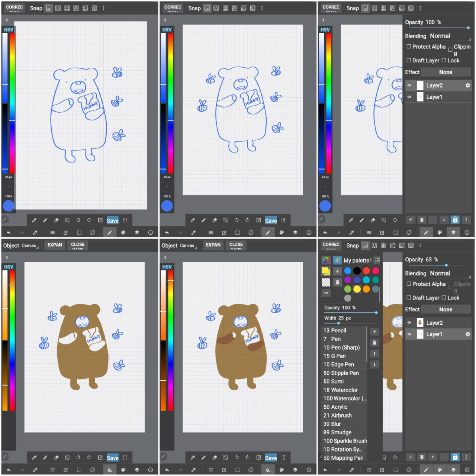Hide Layer2 via its eye in Opacity 63 panel
The height and width of the screenshot is (476, 476).
[x=409, y=323]
